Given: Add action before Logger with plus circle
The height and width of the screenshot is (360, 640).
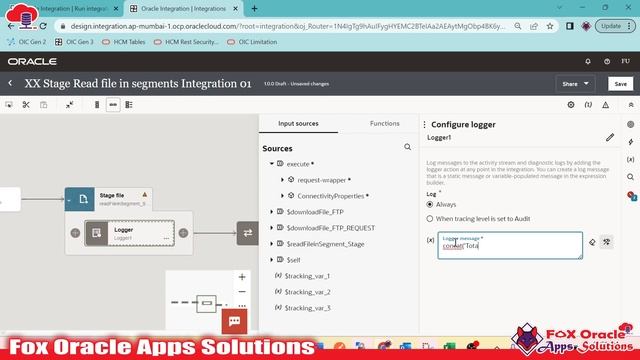Looking at the screenshot, I should pos(76,233).
